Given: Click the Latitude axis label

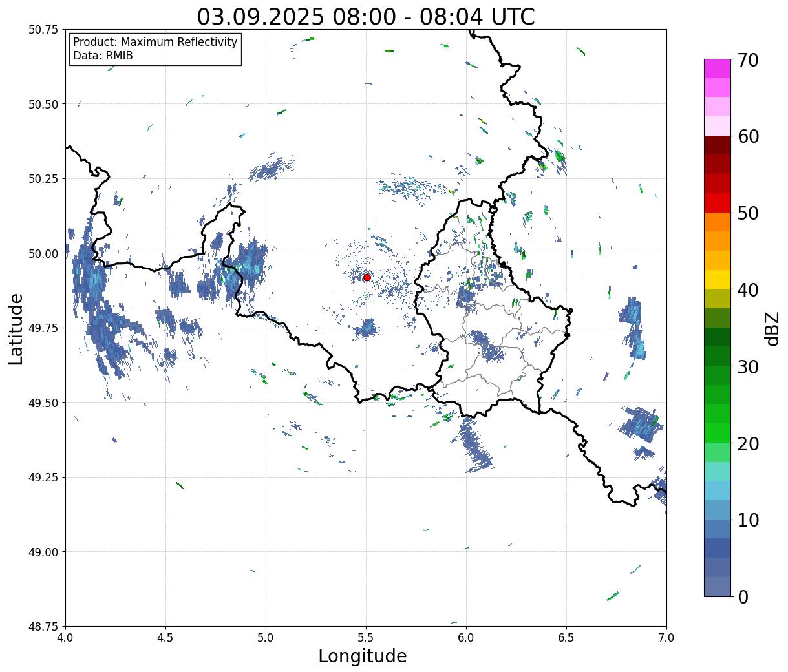Looking at the screenshot, I should [x=16, y=329].
